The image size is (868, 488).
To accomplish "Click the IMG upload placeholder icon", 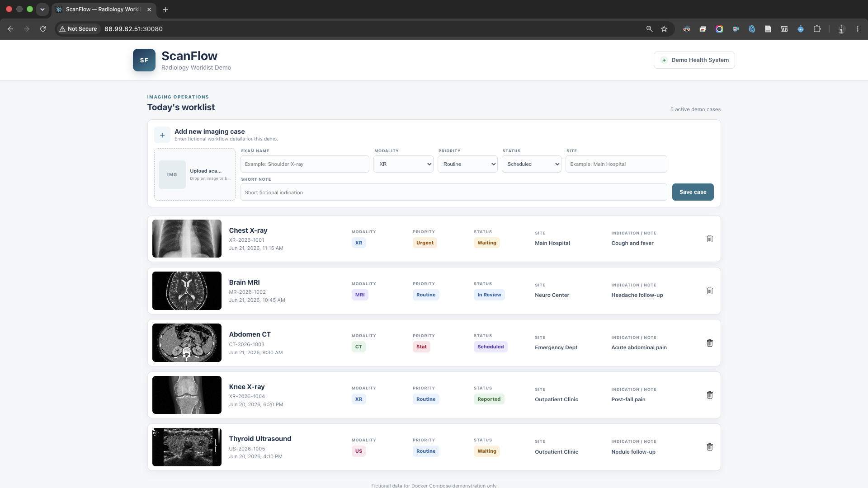I will pos(172,174).
